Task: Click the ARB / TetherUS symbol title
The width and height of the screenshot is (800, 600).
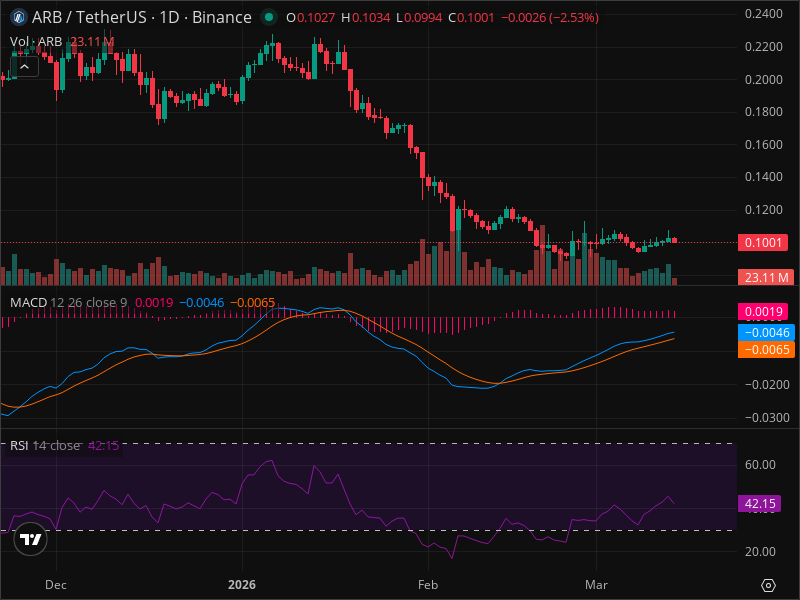Action: coord(141,18)
